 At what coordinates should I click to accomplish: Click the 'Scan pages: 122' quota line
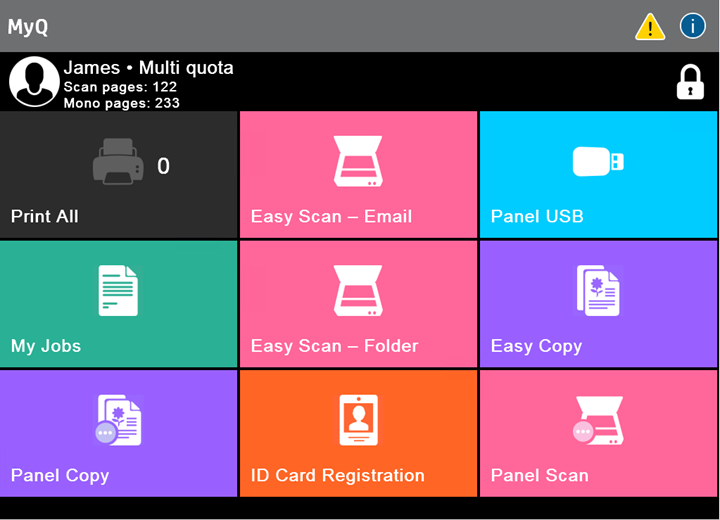pyautogui.click(x=120, y=87)
